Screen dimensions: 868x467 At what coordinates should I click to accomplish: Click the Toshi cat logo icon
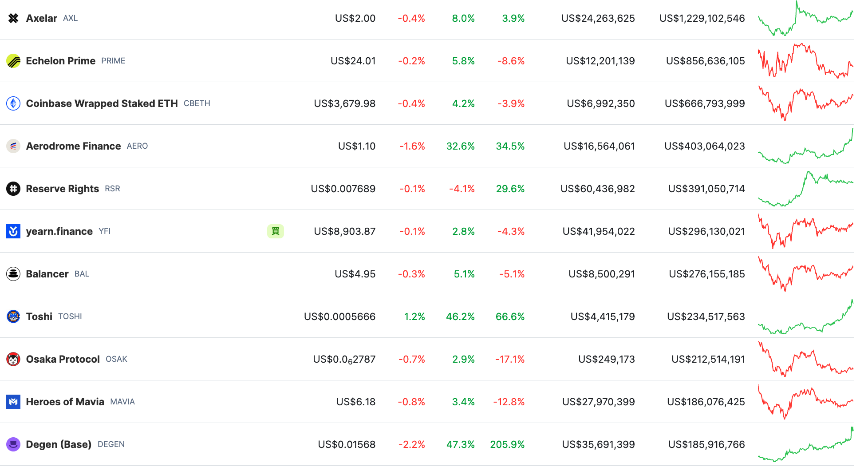pyautogui.click(x=13, y=317)
